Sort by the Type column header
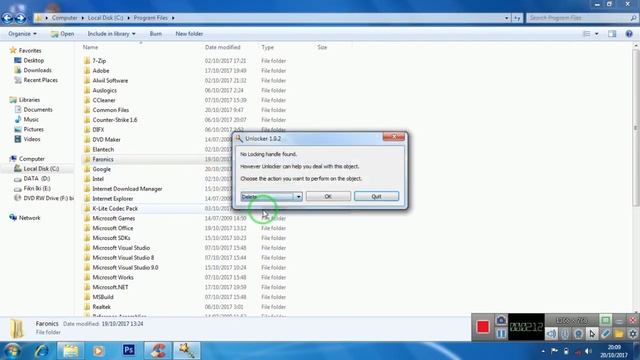 [x=268, y=47]
